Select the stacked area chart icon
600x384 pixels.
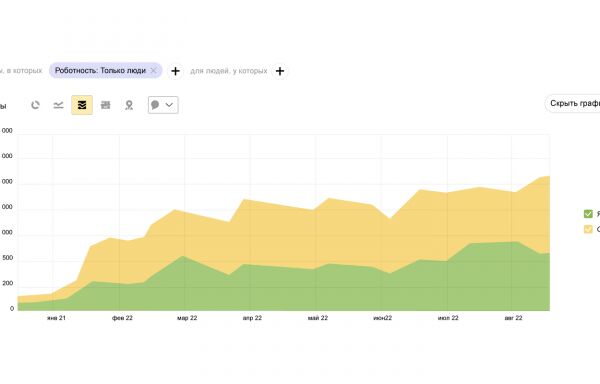[82, 105]
